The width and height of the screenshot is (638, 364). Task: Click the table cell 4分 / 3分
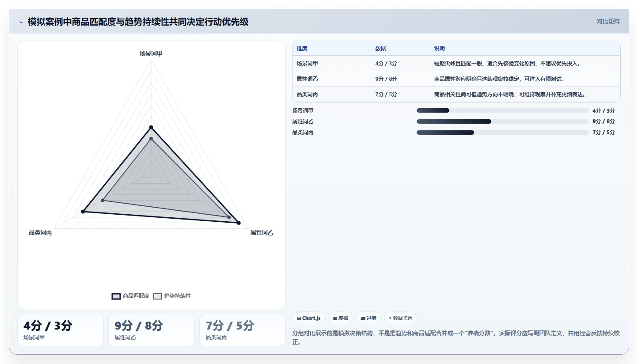click(386, 63)
